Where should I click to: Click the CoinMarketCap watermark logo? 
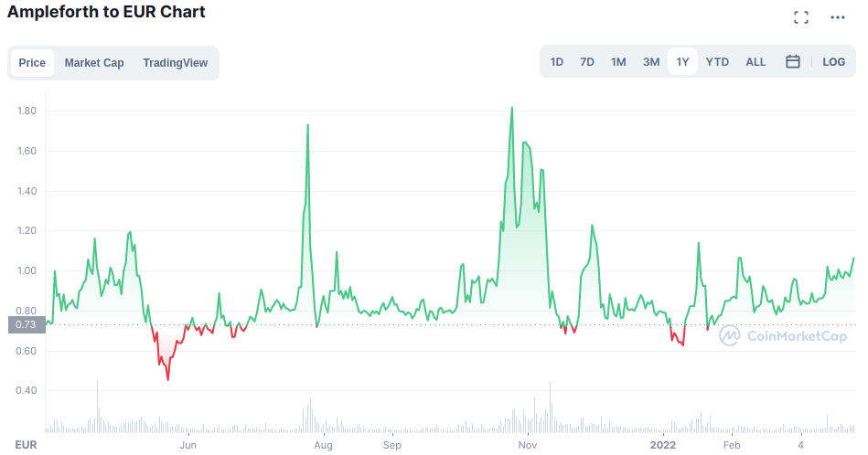pos(783,335)
